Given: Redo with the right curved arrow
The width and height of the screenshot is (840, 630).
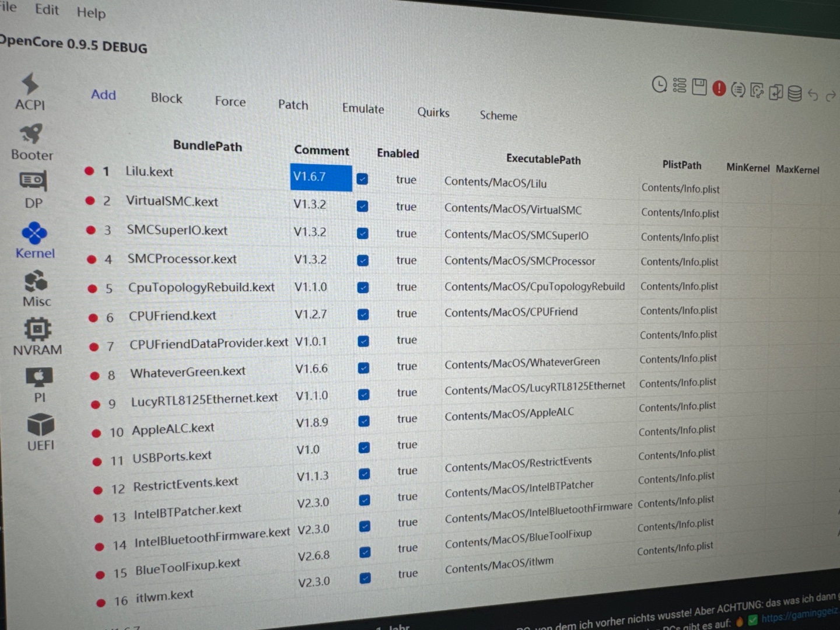Looking at the screenshot, I should [831, 96].
